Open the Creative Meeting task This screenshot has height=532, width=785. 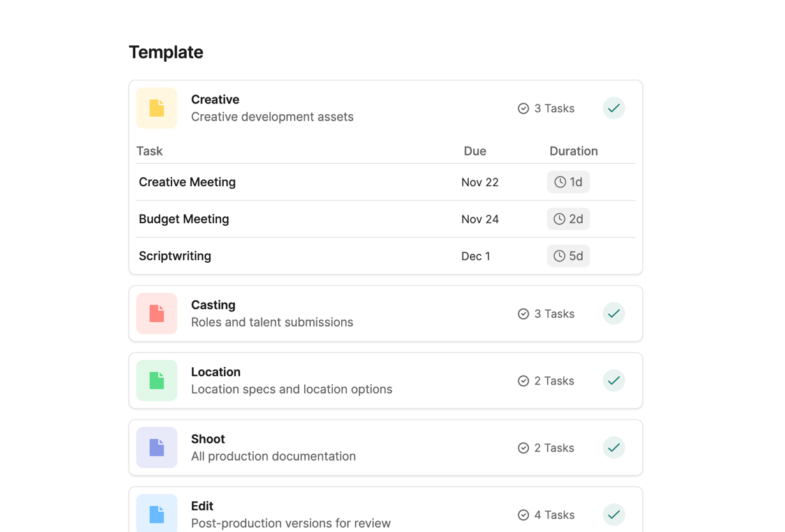coord(187,182)
